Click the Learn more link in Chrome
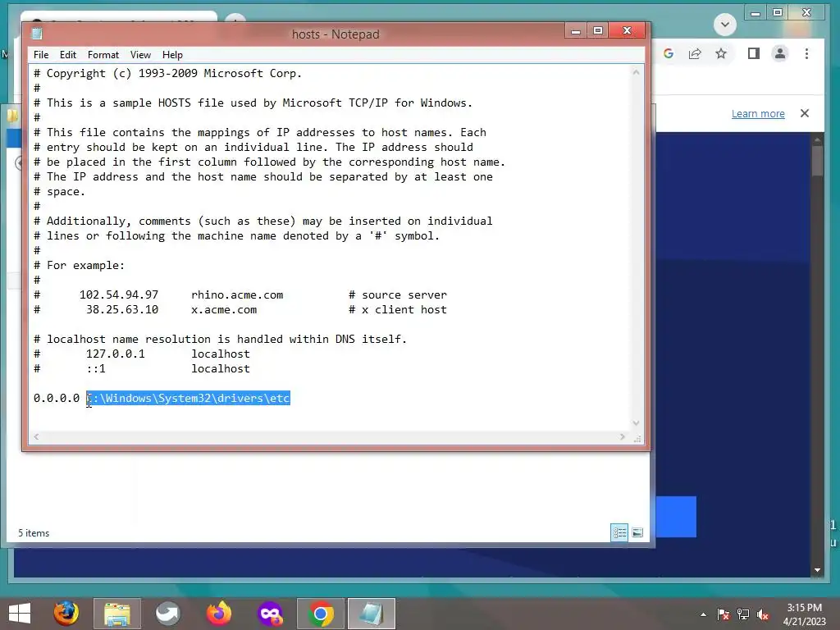This screenshot has width=840, height=630. [x=758, y=113]
